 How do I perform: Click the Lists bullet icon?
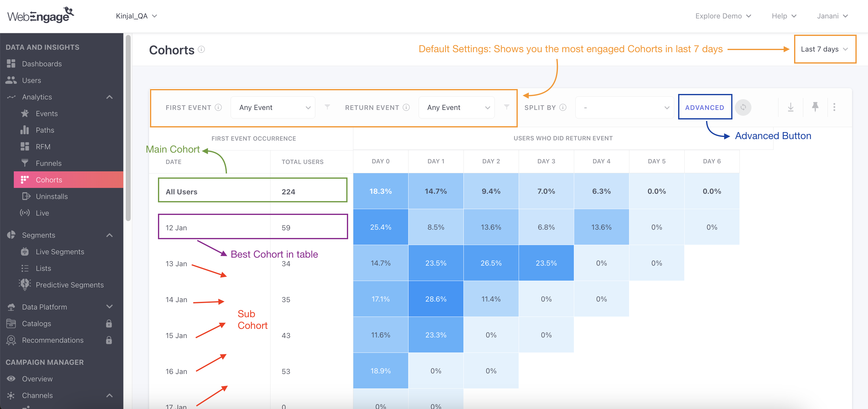coord(25,268)
